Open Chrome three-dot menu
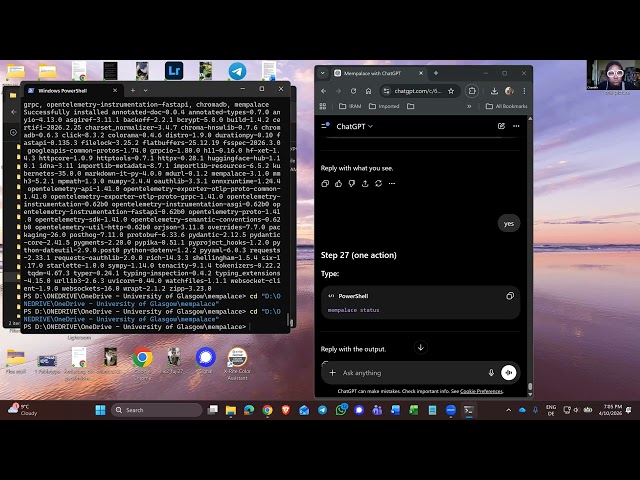The height and width of the screenshot is (480, 640). coord(524,91)
